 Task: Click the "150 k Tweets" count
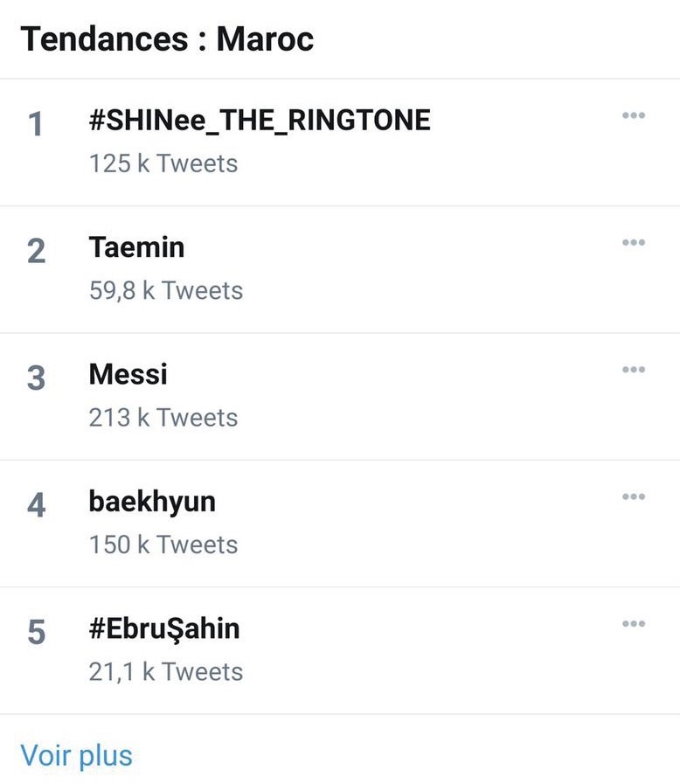163,545
